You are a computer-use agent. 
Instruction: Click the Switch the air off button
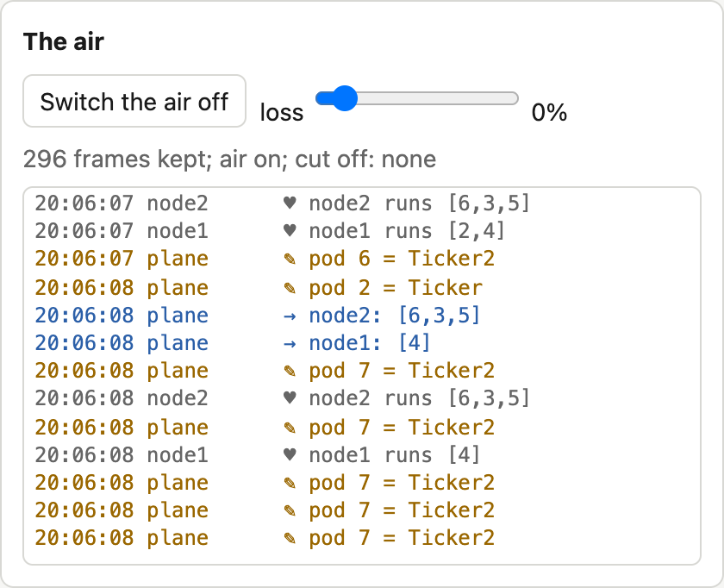[x=134, y=101]
